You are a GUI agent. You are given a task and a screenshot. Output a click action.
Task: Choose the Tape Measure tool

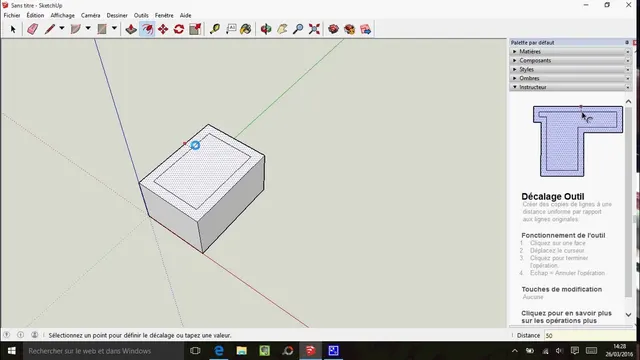215,29
